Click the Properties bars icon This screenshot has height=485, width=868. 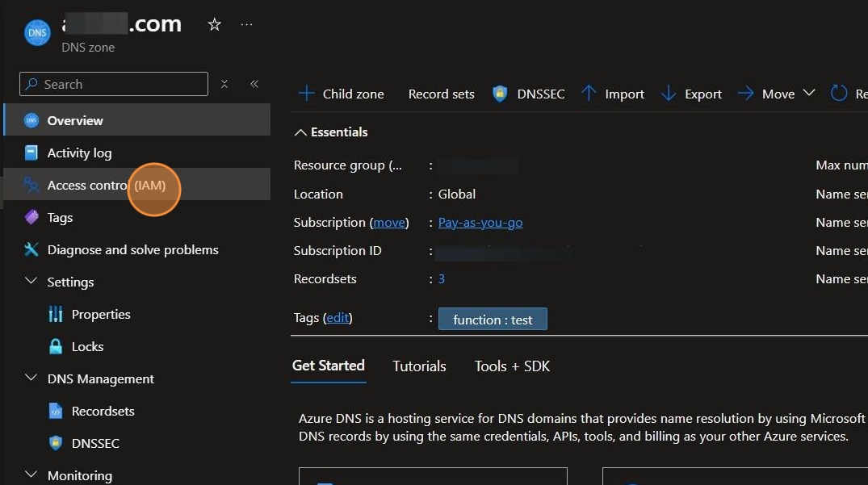point(56,314)
